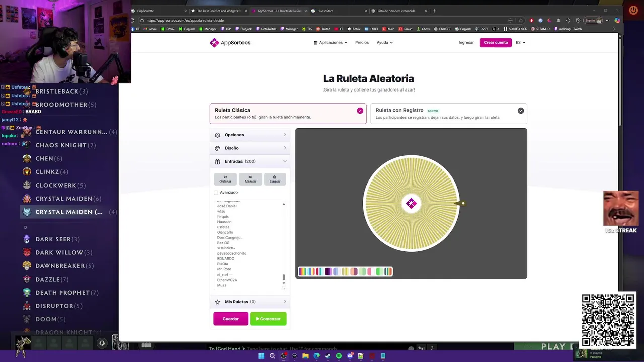The width and height of the screenshot is (644, 362).
Task: Switch to Lista de nombres expandida tab
Action: pos(398,11)
